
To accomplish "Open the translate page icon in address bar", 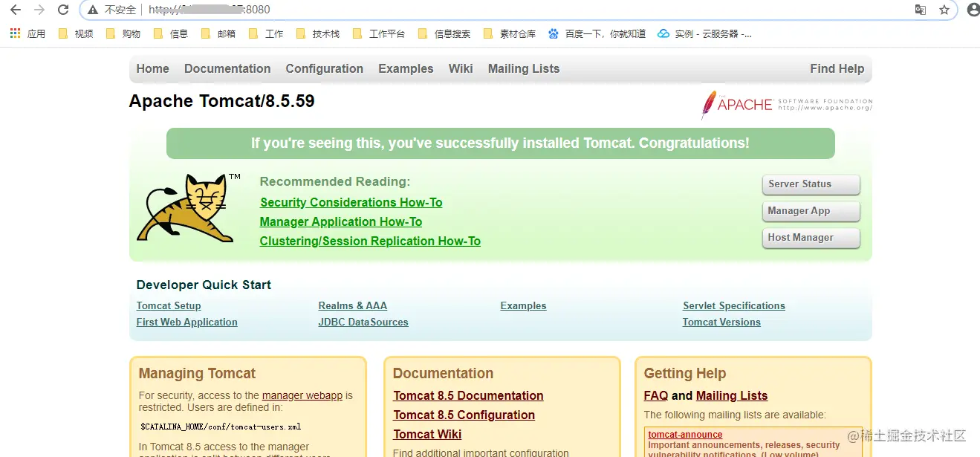I will pyautogui.click(x=921, y=10).
